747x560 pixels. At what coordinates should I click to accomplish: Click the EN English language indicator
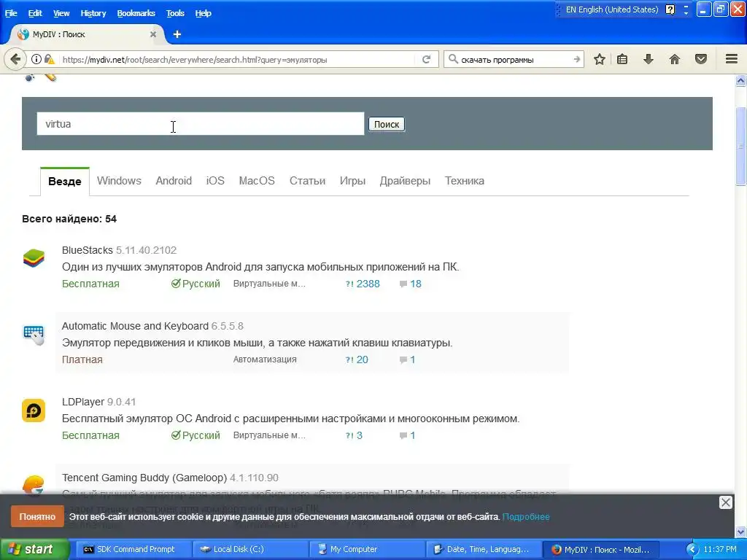(x=611, y=9)
